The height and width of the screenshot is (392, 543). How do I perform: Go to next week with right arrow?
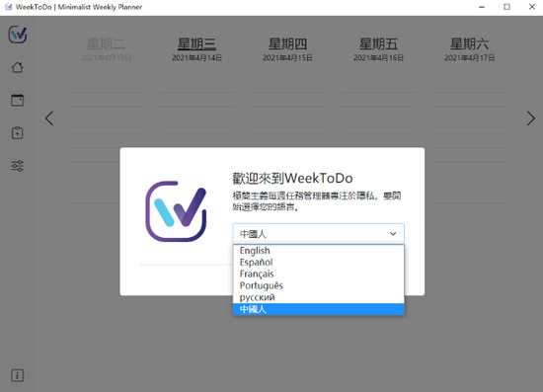coord(530,118)
